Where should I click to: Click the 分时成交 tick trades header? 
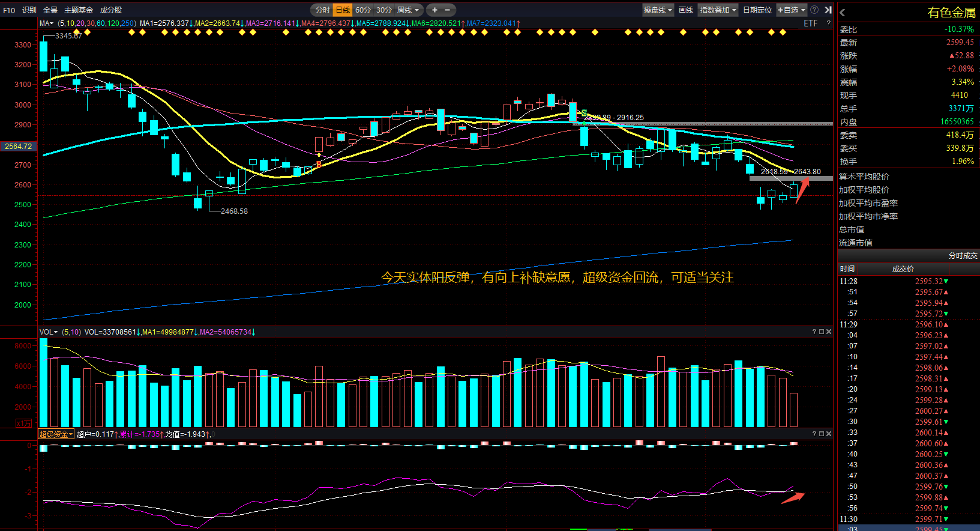[963, 256]
